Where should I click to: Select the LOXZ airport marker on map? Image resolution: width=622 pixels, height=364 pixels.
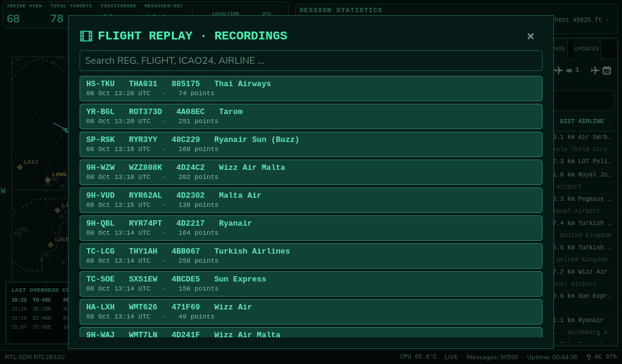pos(19,167)
